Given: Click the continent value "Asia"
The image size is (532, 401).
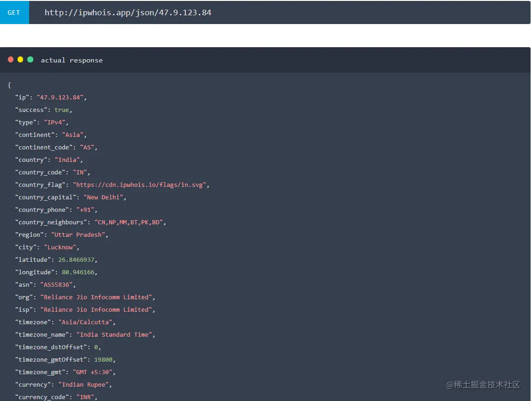Looking at the screenshot, I should coord(72,135).
